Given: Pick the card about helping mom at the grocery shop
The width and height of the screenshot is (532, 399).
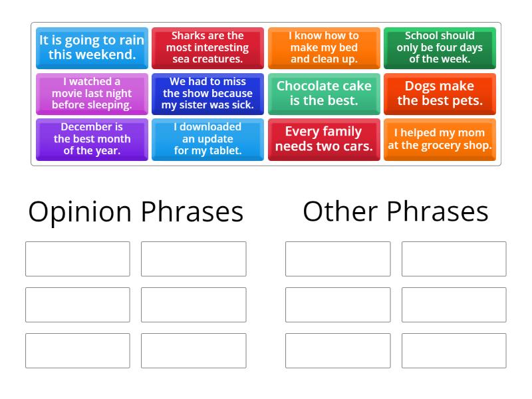Looking at the screenshot, I should click(x=440, y=140).
